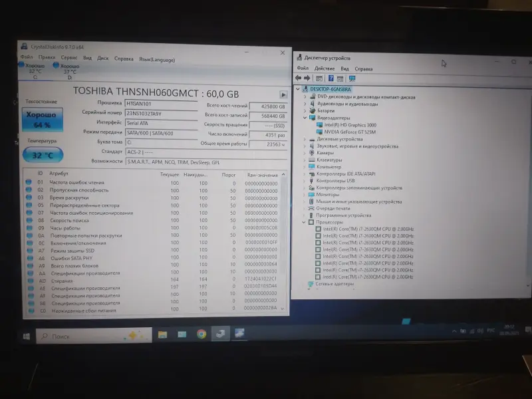Click the Камеры category icon
The width and height of the screenshot is (532, 399).
312,153
